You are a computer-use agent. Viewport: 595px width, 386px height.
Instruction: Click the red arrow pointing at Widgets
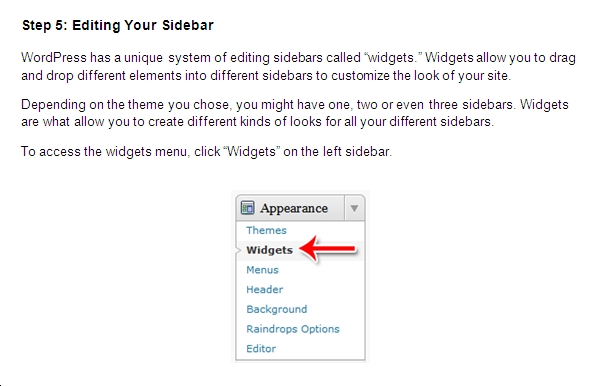[327, 249]
